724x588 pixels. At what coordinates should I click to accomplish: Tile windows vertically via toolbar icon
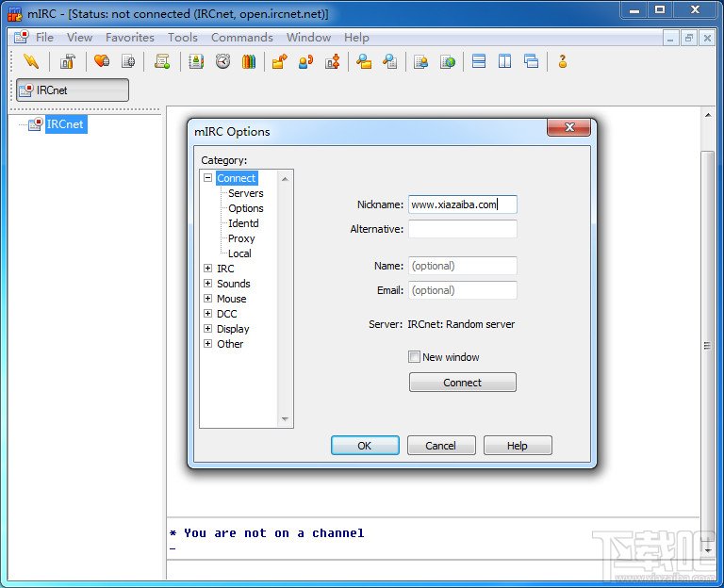[x=504, y=61]
